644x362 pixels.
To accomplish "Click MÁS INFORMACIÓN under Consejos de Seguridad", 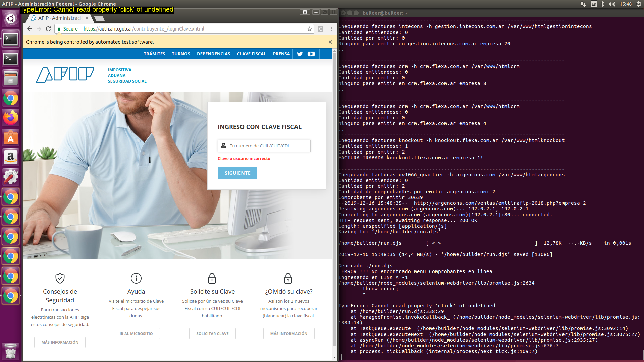I will click(60, 342).
